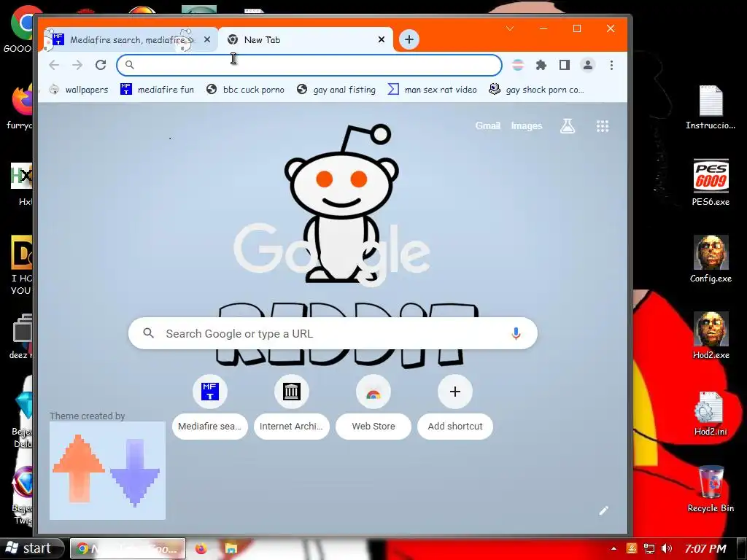Viewport: 747px width, 560px height.
Task: Open Chrome's three-dot menu
Action: pyautogui.click(x=611, y=65)
